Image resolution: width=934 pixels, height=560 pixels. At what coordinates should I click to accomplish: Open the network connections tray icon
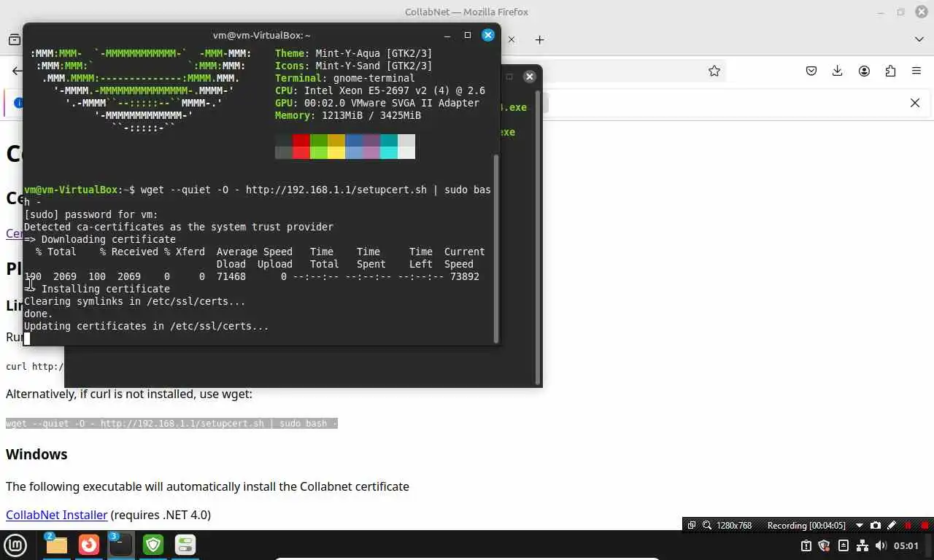(862, 545)
